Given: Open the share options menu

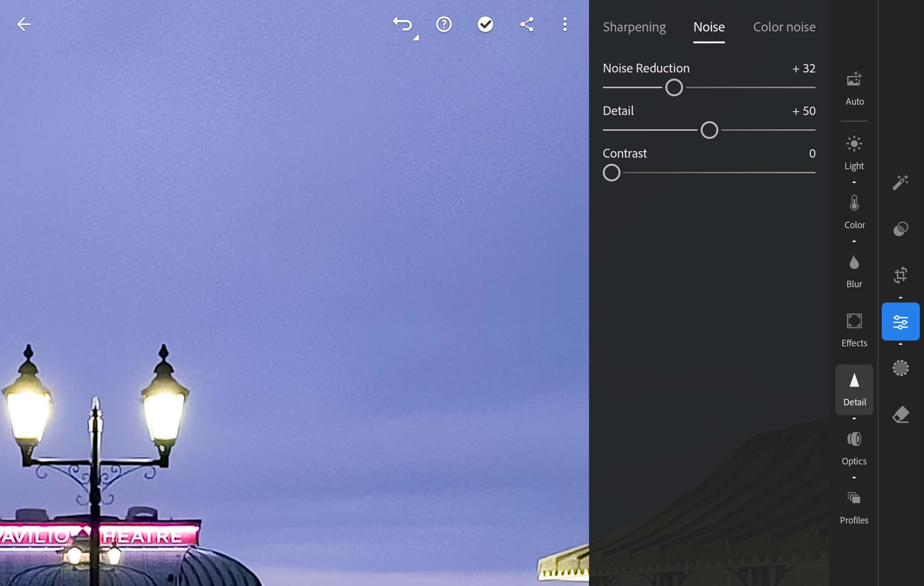Looking at the screenshot, I should coord(525,23).
